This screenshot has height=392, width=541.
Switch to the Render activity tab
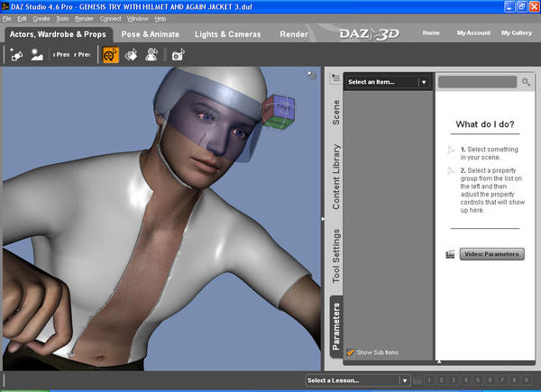(294, 34)
